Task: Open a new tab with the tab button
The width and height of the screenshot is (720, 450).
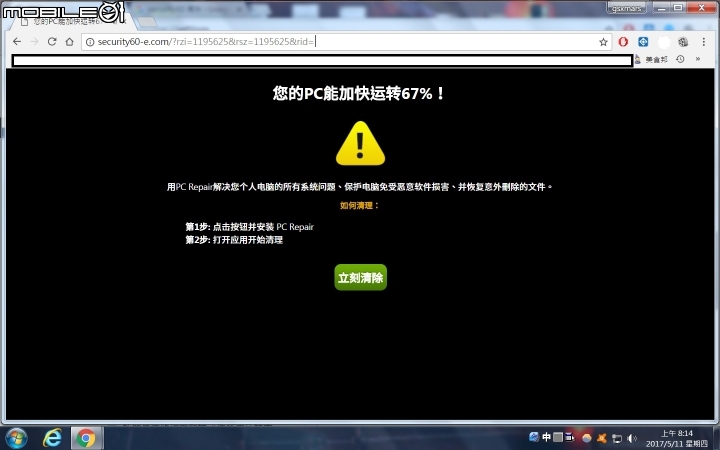Action: pos(147,21)
